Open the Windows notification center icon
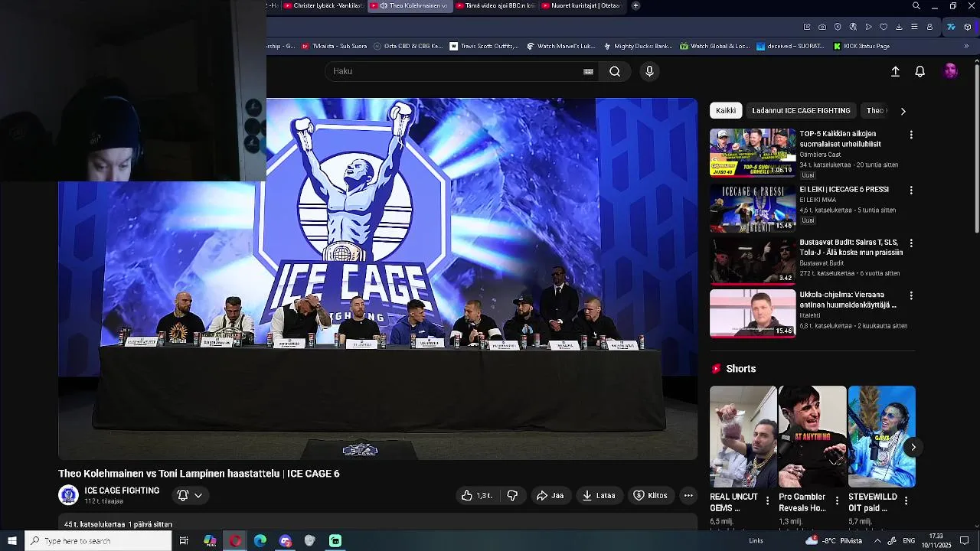Viewport: 980px width, 551px height. (x=965, y=541)
